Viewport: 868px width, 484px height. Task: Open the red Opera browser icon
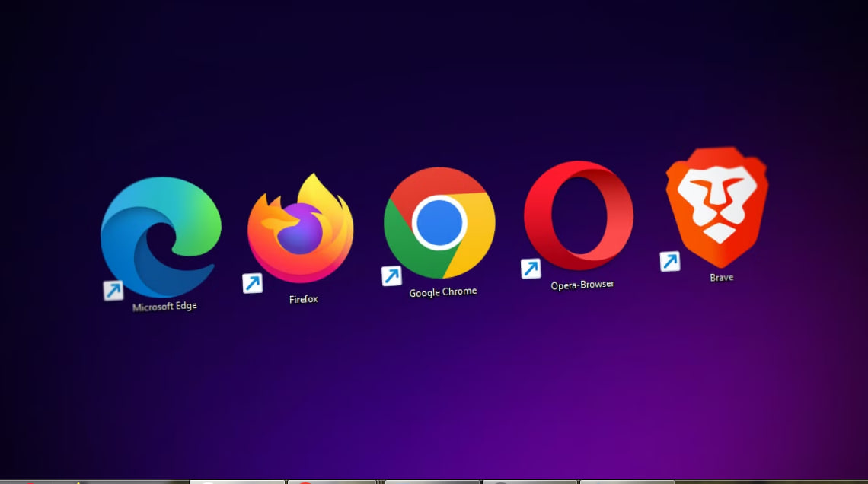tap(578, 215)
